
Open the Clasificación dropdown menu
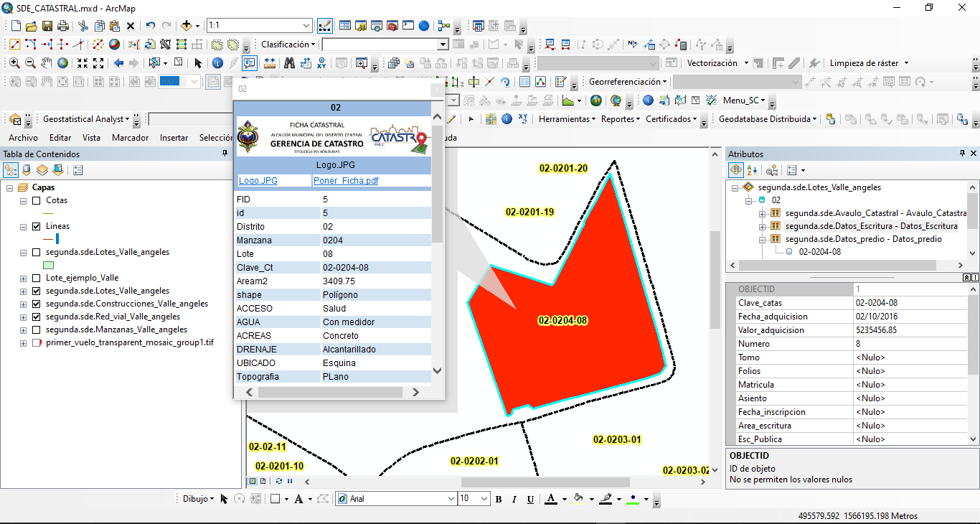click(x=288, y=45)
